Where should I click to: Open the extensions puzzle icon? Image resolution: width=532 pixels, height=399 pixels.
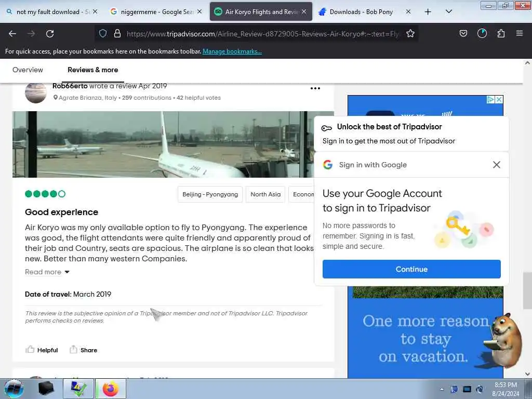tap(501, 33)
